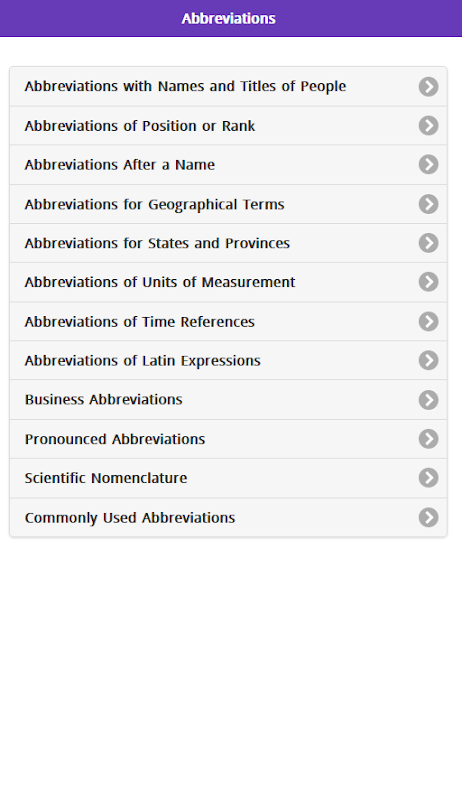This screenshot has height=800, width=462.
Task: Tap arrow icon beside Business Abbreviations
Action: pos(428,400)
